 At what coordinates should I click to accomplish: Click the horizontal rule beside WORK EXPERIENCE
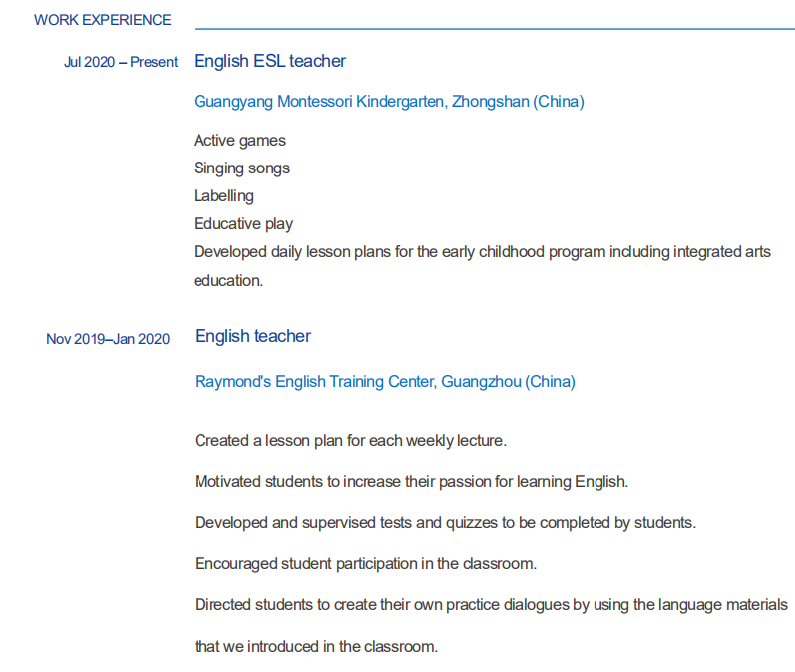click(x=494, y=29)
